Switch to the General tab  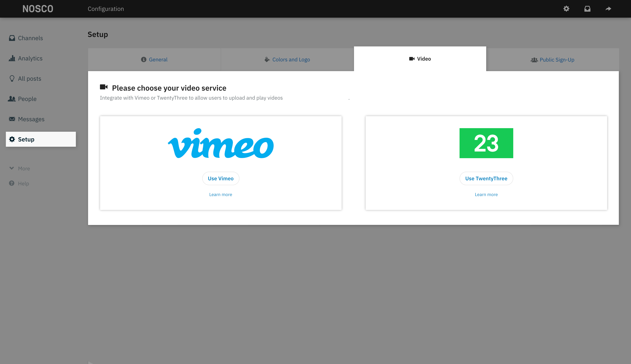[154, 59]
